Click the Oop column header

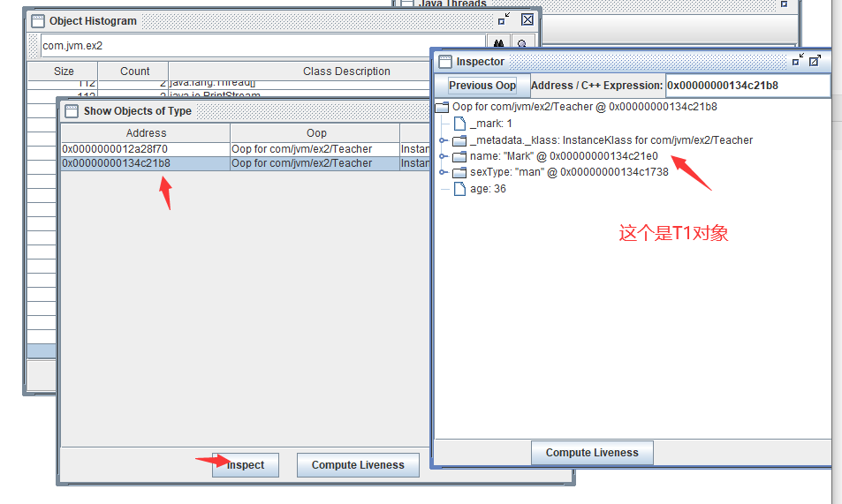click(315, 133)
